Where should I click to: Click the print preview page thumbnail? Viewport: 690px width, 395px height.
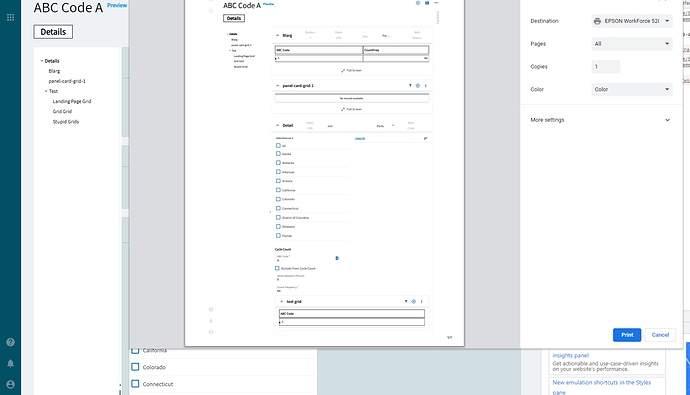pos(324,172)
